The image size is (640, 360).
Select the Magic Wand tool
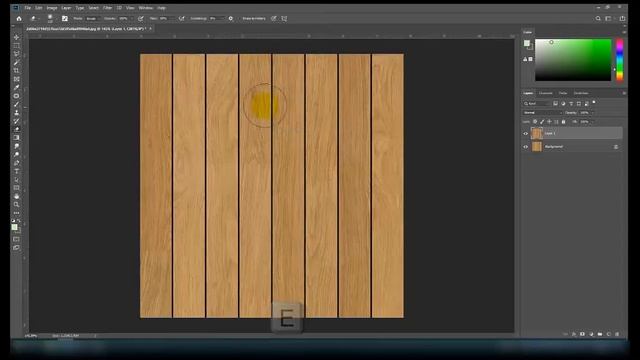click(x=16, y=62)
